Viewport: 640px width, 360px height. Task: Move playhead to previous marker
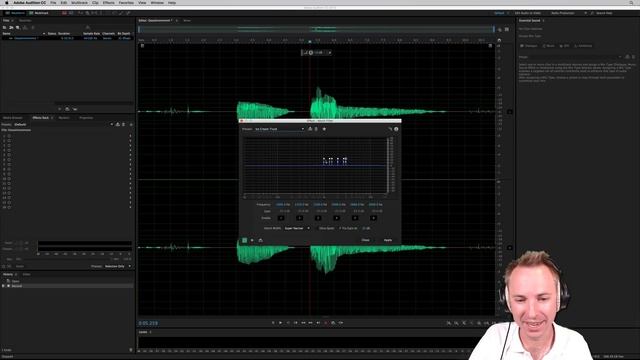pyautogui.click(x=296, y=323)
